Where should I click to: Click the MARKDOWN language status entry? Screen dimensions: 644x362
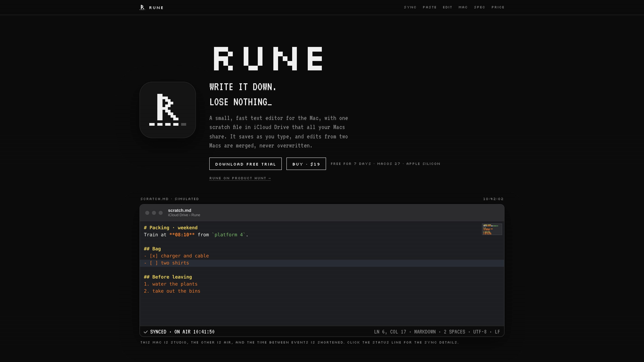click(425, 332)
